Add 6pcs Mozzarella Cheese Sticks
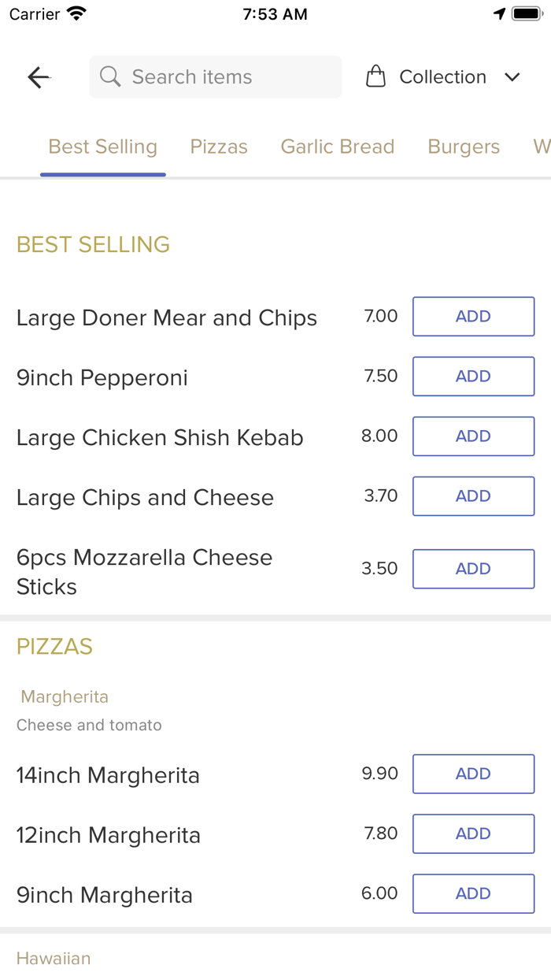This screenshot has width=551, height=980. pos(473,569)
